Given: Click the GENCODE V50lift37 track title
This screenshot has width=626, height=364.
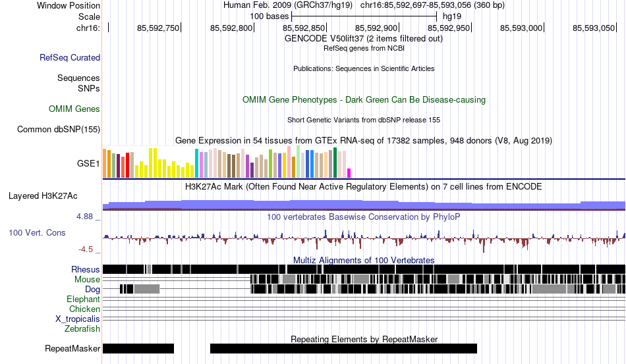Looking at the screenshot, I should click(363, 39).
